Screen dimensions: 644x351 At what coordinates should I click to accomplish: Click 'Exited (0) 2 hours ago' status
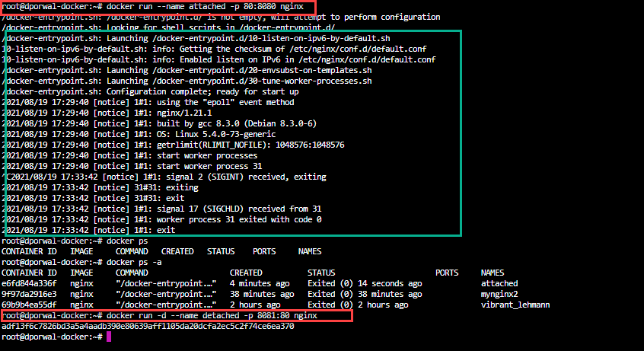pyautogui.click(x=358, y=305)
